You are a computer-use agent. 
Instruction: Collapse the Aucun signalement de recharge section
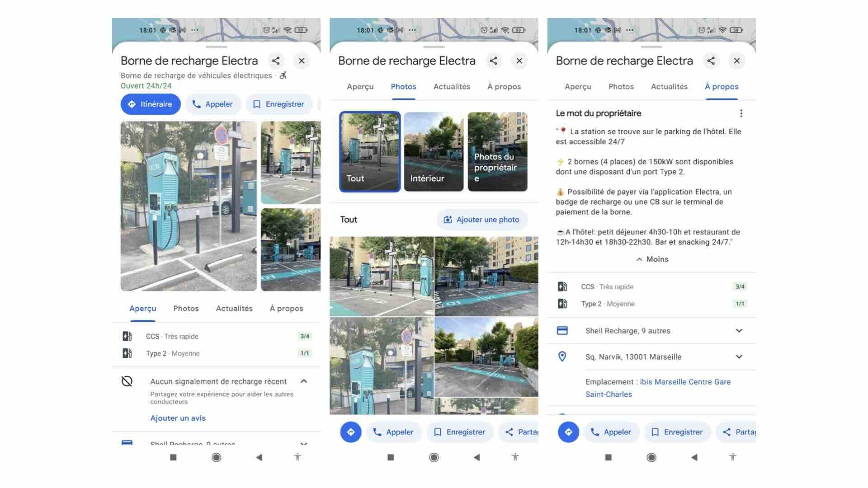tap(304, 381)
